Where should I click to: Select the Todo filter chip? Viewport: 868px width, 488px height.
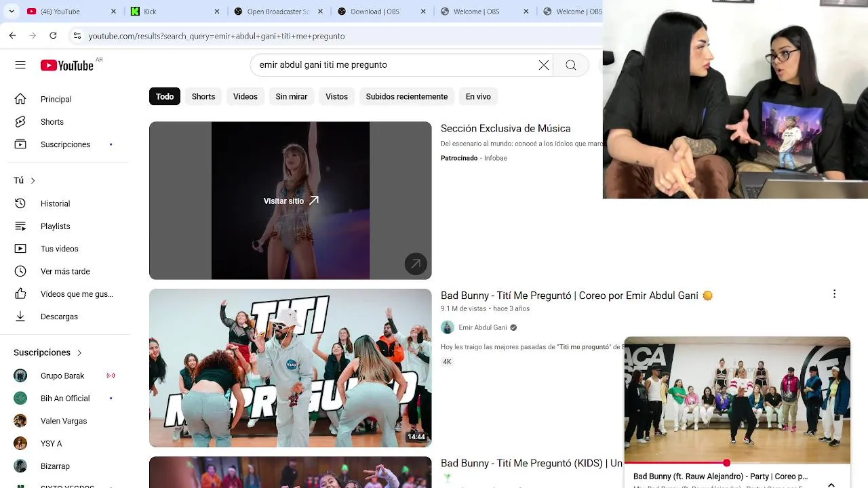[165, 96]
